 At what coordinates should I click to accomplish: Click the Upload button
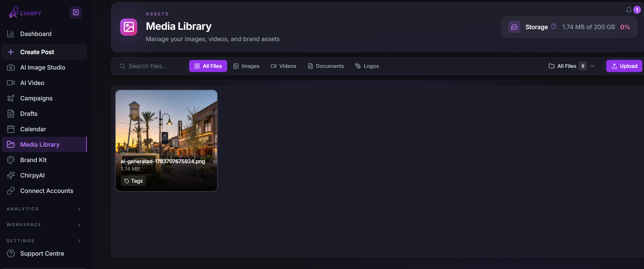click(624, 66)
